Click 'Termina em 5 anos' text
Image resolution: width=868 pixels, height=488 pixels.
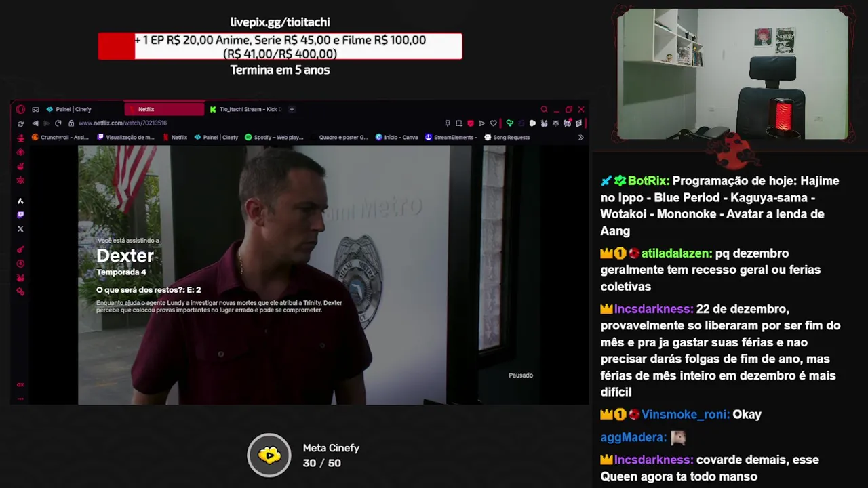pyautogui.click(x=280, y=70)
